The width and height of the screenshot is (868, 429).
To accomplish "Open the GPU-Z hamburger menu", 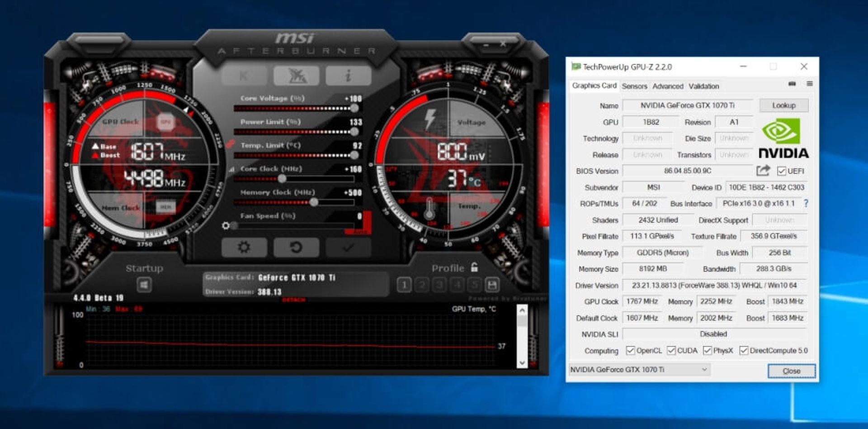I will click(809, 84).
